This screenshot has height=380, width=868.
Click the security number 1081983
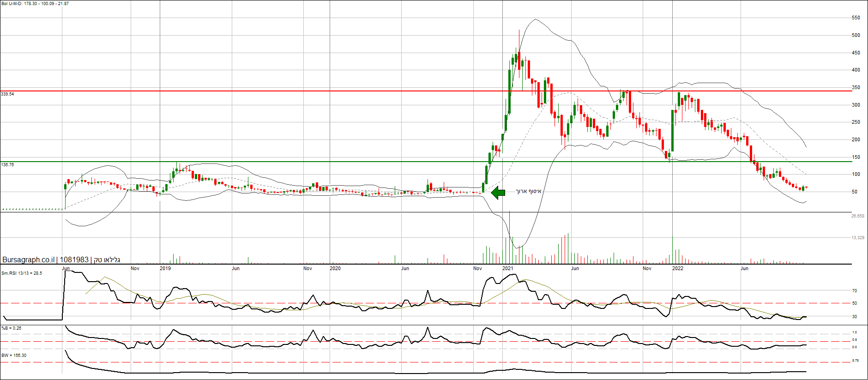[74, 260]
